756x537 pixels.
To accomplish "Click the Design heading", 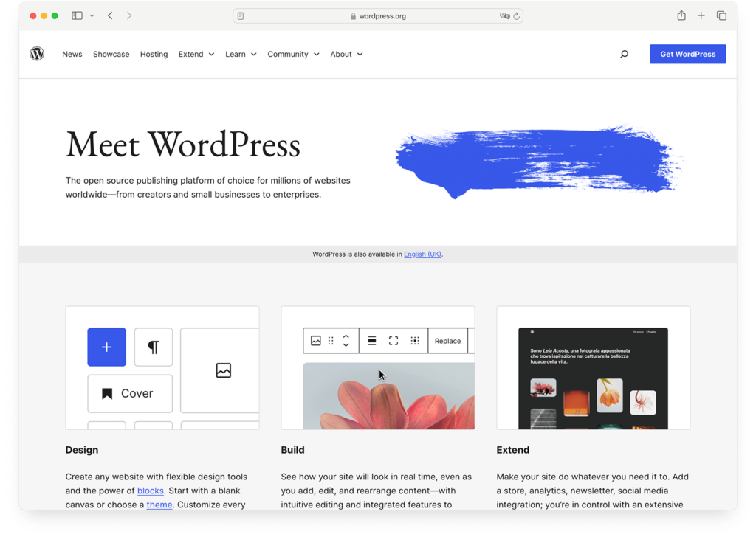I will pyautogui.click(x=82, y=450).
